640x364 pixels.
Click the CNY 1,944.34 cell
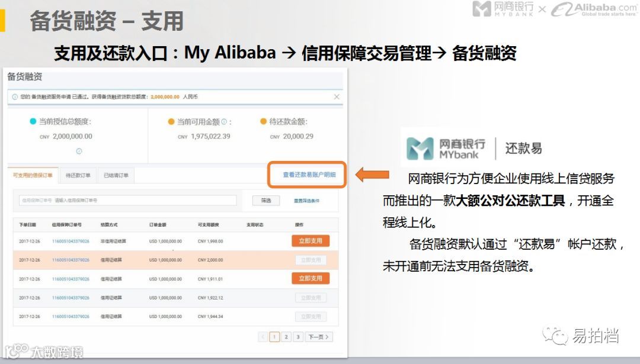(210, 317)
